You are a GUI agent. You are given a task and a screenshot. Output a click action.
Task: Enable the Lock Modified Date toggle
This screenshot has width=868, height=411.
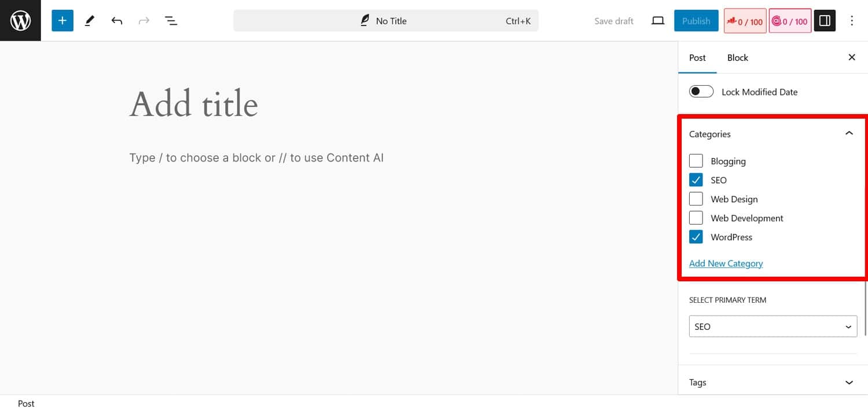[x=701, y=91]
